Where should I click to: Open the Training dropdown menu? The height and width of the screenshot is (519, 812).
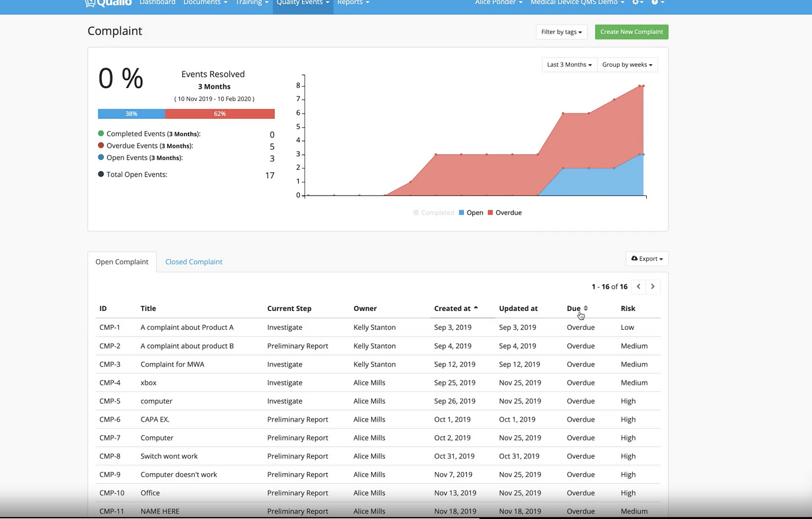click(x=252, y=3)
